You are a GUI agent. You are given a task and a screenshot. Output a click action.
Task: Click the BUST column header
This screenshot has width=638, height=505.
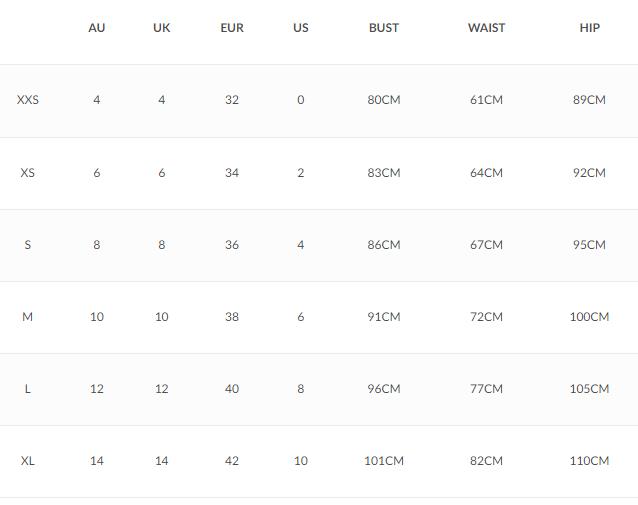tap(384, 28)
